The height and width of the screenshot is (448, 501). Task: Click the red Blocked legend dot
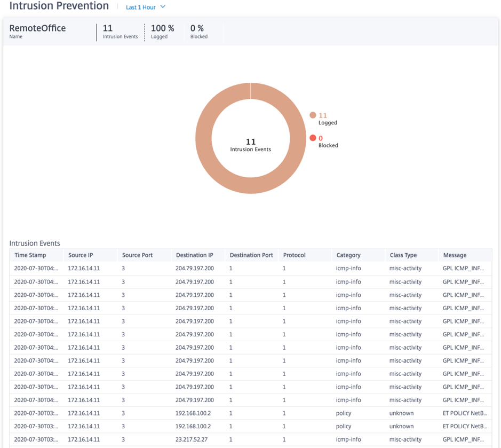click(313, 138)
